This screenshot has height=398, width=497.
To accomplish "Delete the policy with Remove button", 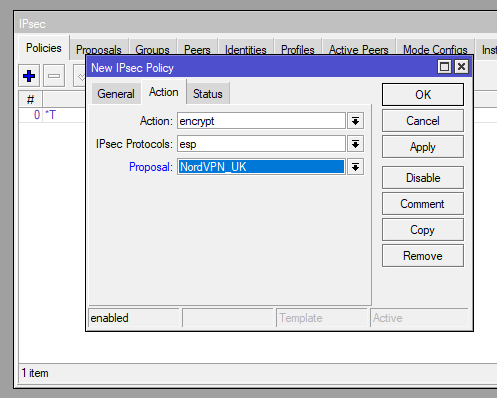I will [423, 256].
